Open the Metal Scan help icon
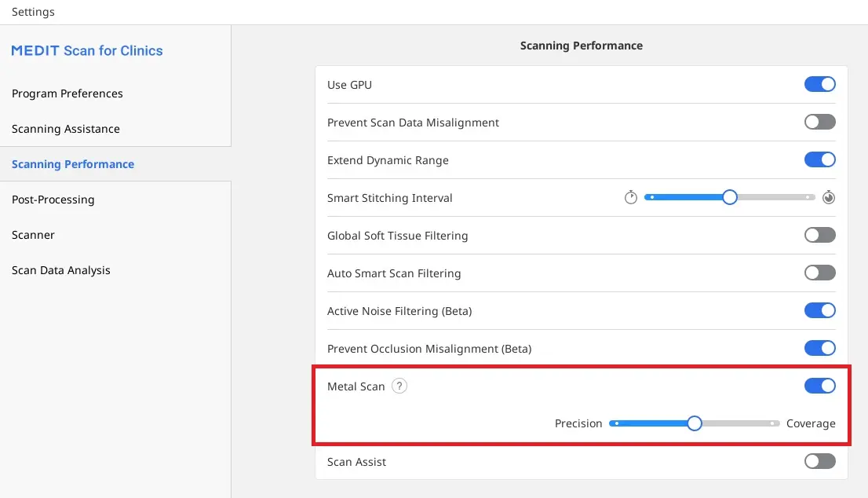Image resolution: width=868 pixels, height=498 pixels. tap(399, 386)
